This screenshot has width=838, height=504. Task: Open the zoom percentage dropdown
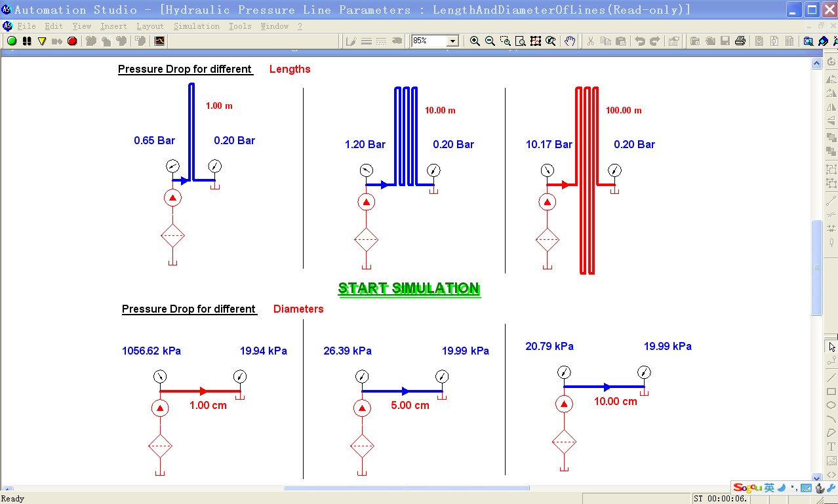click(x=452, y=41)
